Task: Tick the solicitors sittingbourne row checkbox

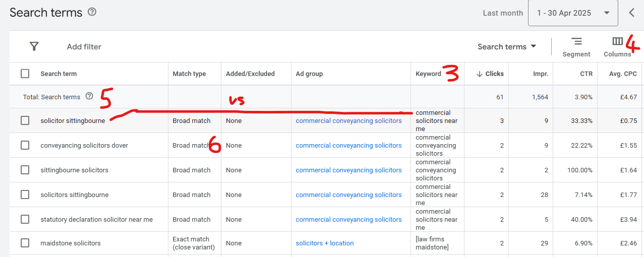Action: (25, 195)
